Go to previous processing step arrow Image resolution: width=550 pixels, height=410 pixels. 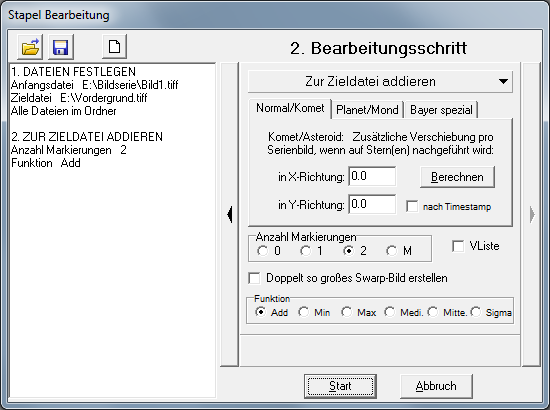[230, 214]
